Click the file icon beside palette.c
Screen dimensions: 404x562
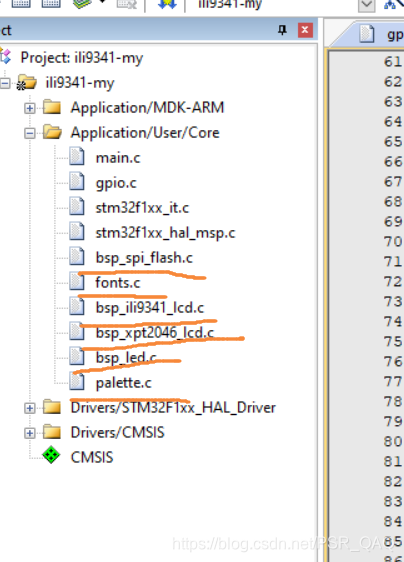(x=77, y=382)
